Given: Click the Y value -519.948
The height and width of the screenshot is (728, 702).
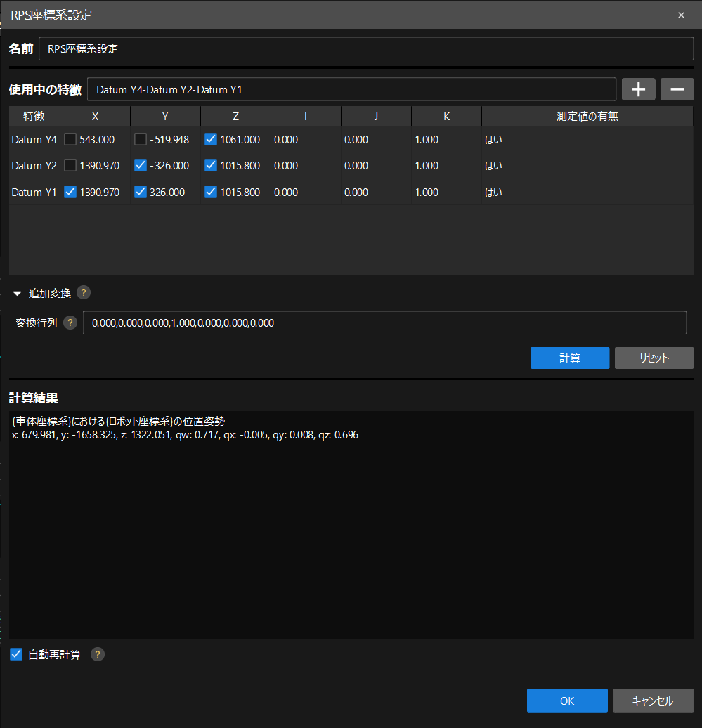Looking at the screenshot, I should (x=169, y=139).
